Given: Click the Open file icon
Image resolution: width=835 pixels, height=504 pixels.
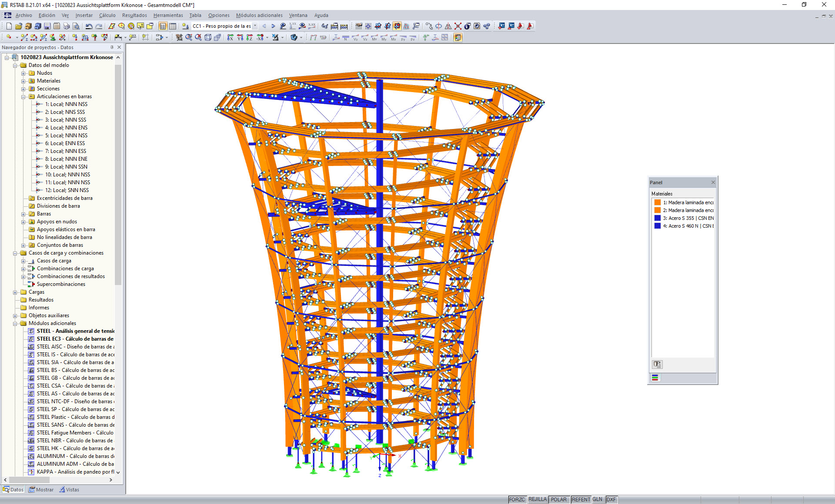Looking at the screenshot, I should pos(18,26).
